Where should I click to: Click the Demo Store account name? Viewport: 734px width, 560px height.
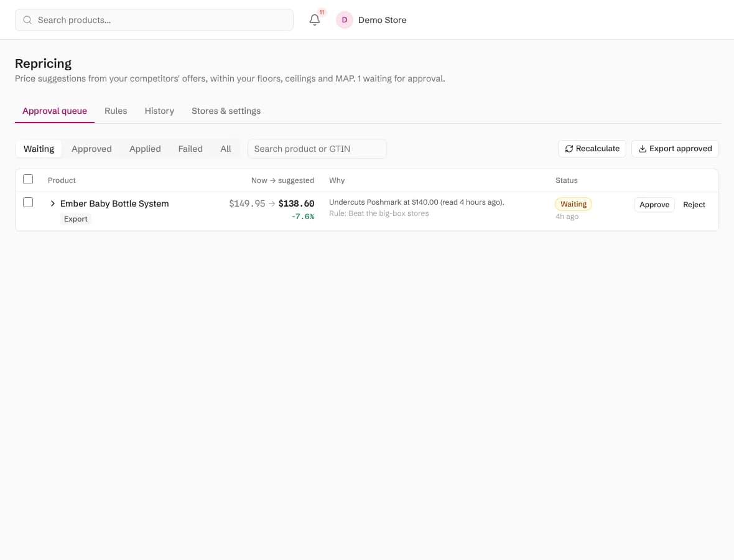pos(382,20)
